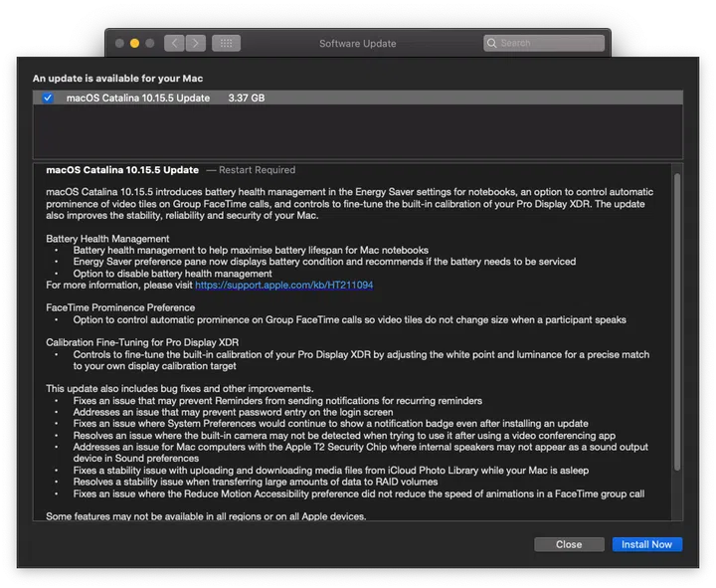Uncheck the macOS Catalina 10.15.5 Update checkbox
The height and width of the screenshot is (588, 716).
48,98
